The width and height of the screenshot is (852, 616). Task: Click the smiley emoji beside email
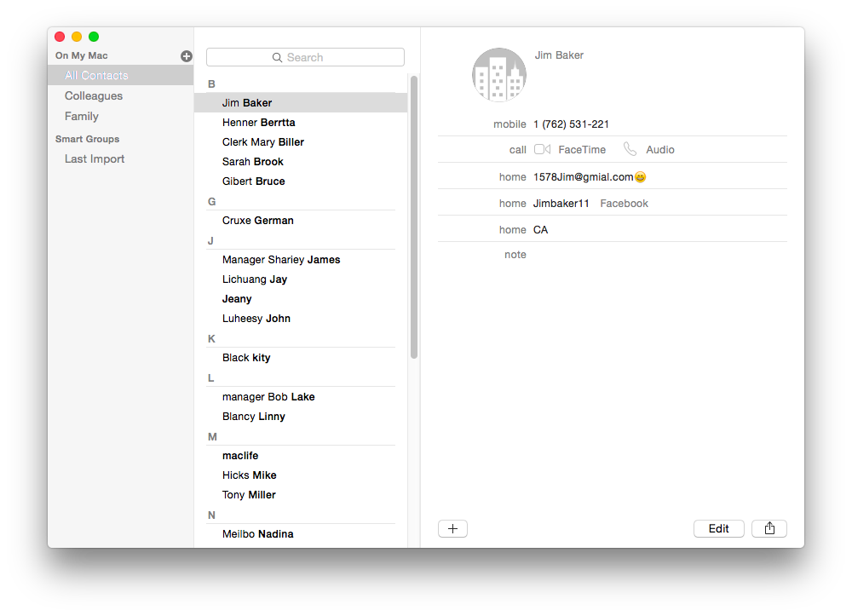click(x=640, y=177)
